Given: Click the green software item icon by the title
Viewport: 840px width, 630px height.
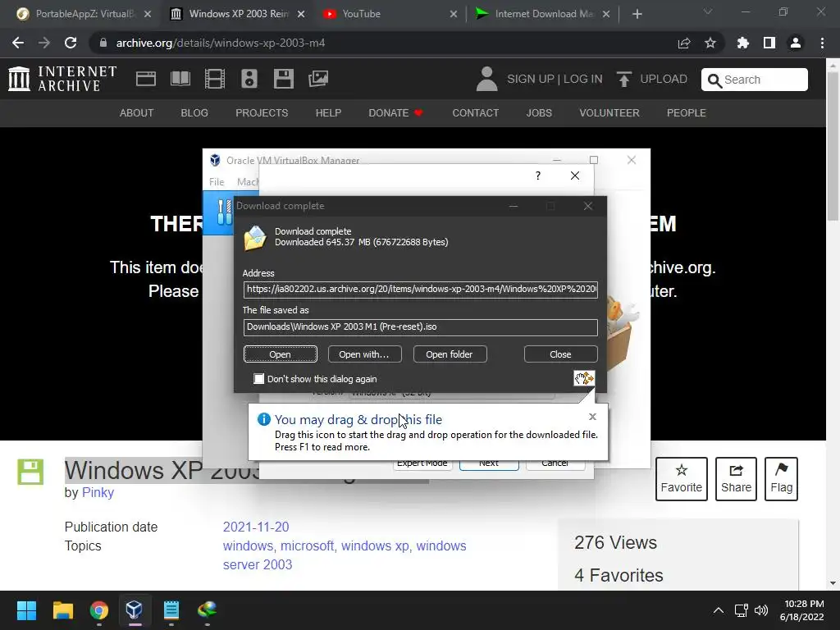Looking at the screenshot, I should tap(30, 472).
